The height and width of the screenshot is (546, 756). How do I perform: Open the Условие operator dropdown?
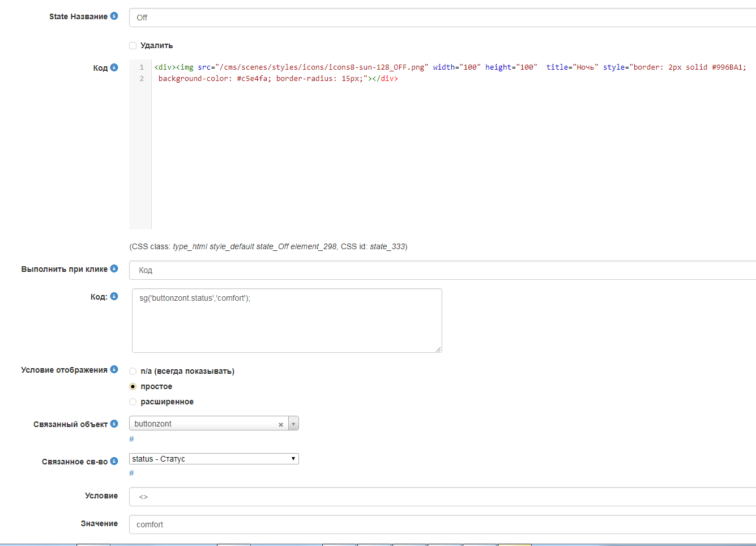(x=442, y=497)
